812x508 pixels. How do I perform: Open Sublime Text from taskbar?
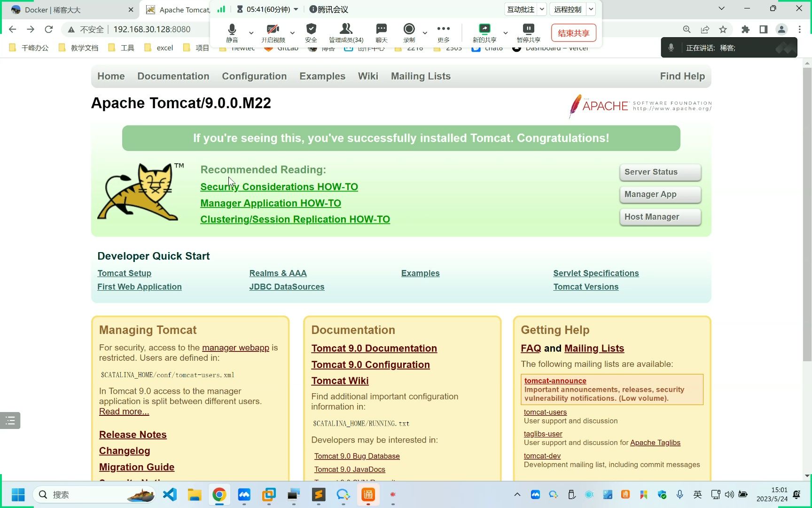[319, 495]
